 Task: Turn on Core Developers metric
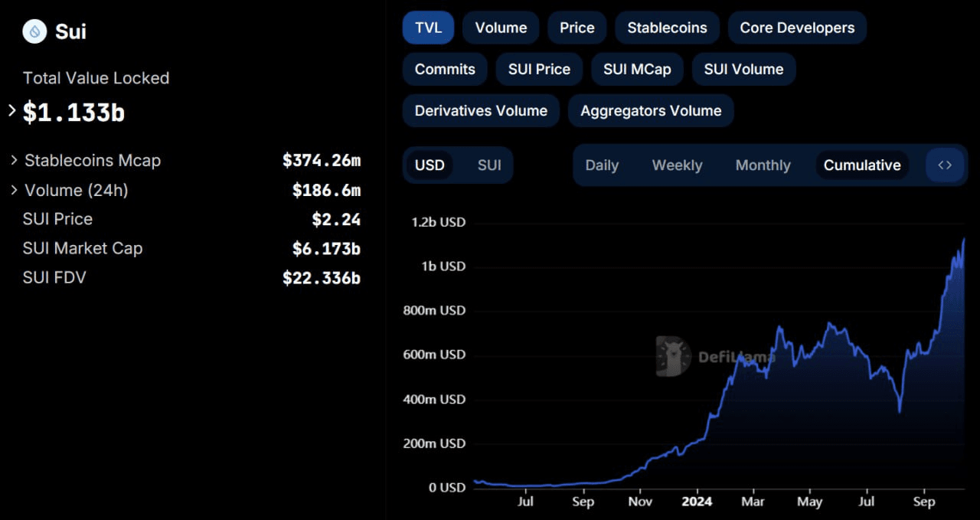[x=797, y=28]
